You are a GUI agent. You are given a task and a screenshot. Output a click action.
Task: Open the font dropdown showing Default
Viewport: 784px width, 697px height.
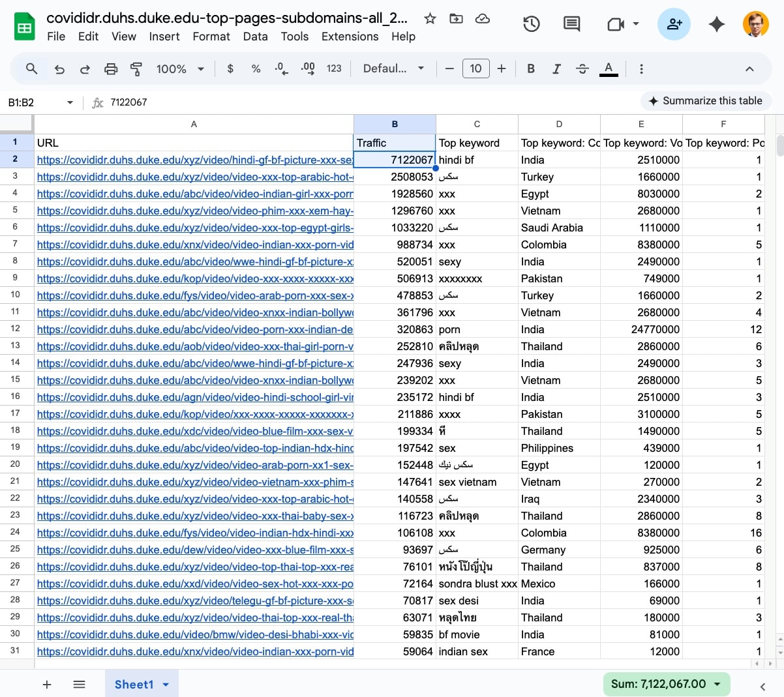393,68
